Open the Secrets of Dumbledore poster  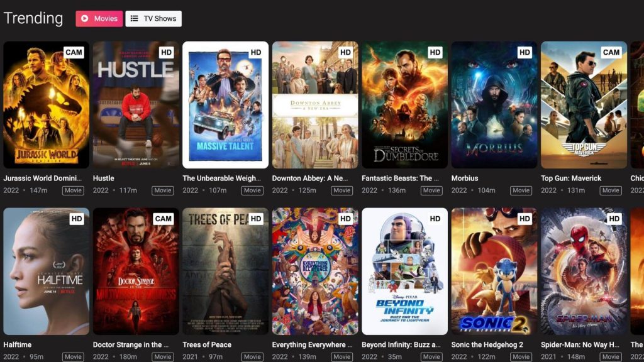404,105
